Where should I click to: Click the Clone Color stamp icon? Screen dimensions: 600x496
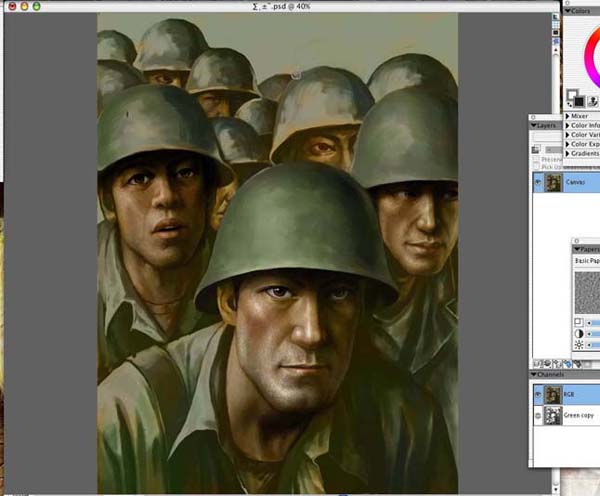click(593, 101)
